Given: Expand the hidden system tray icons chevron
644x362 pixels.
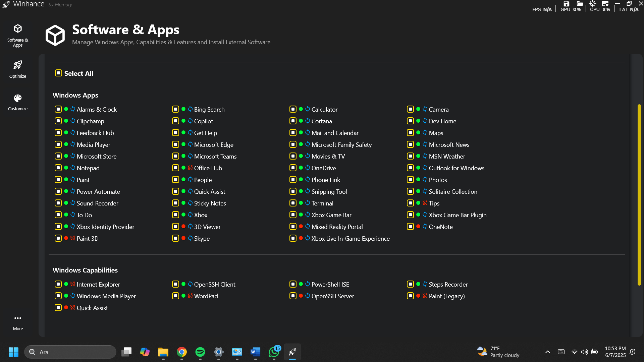Looking at the screenshot, I should click(x=548, y=352).
